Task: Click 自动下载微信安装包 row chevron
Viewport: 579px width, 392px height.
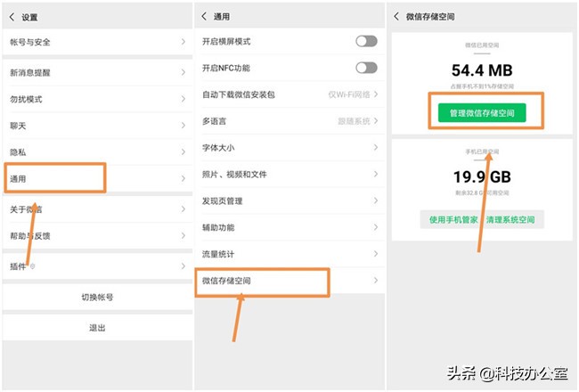Action: point(376,94)
